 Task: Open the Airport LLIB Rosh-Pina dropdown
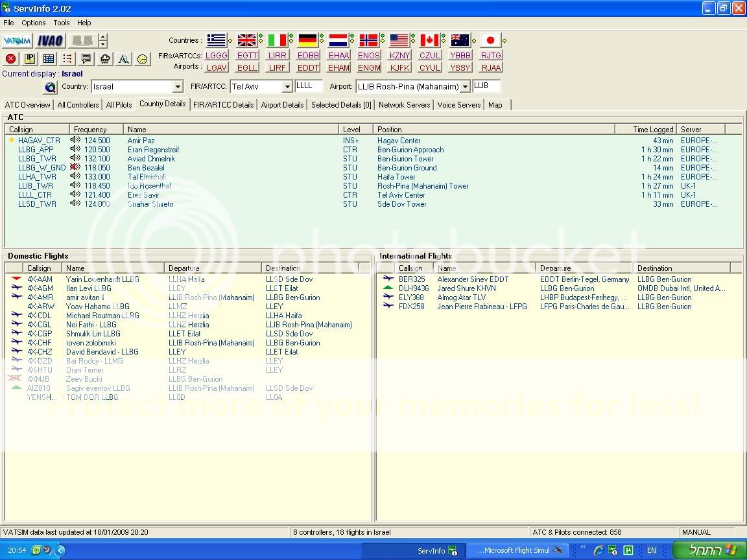point(465,87)
